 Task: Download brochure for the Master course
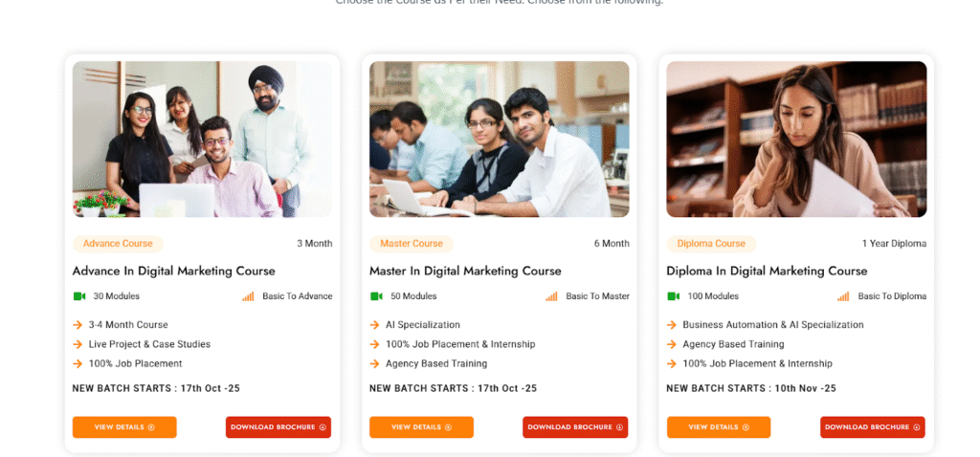tap(575, 427)
